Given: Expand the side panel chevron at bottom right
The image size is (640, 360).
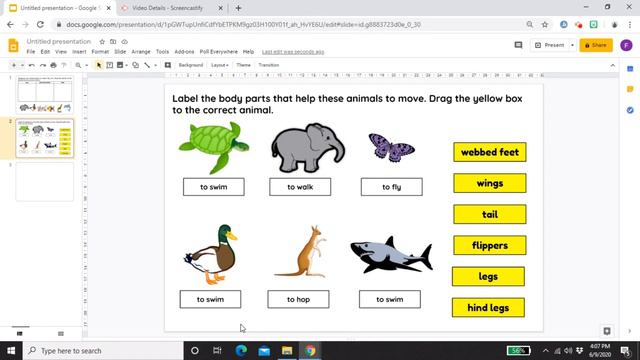Looking at the screenshot, I should click(630, 331).
